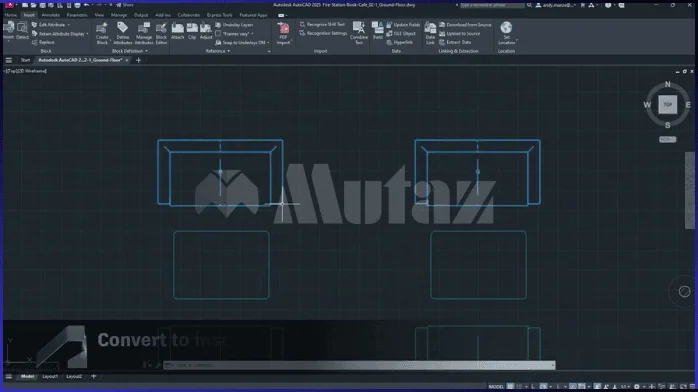Toggle object snap in status bar
This screenshot has height=392, width=698.
tap(582, 387)
